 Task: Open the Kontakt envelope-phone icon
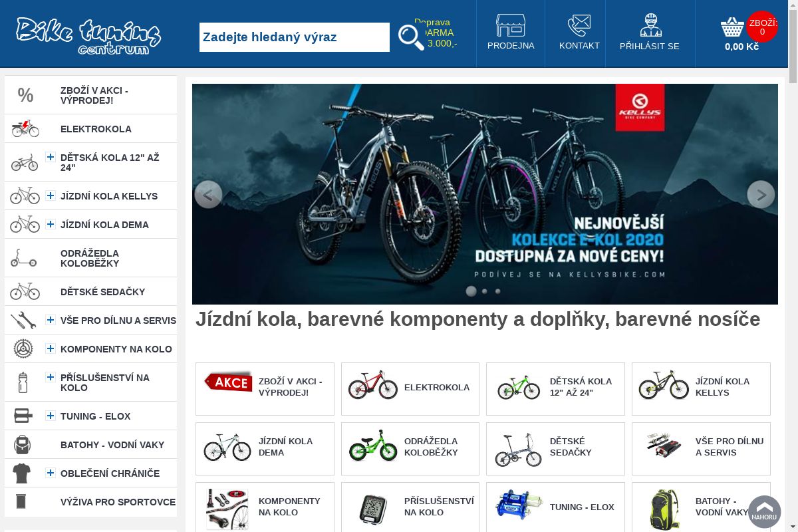[x=579, y=25]
